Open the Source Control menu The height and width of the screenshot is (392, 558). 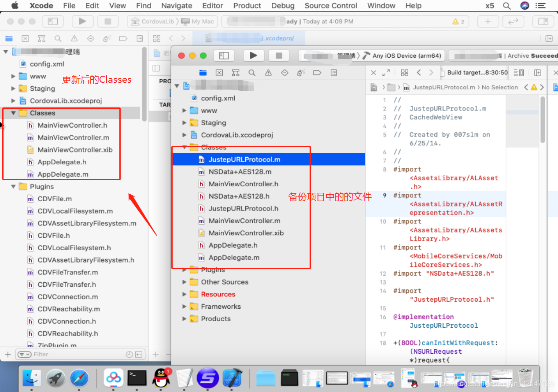coord(331,6)
